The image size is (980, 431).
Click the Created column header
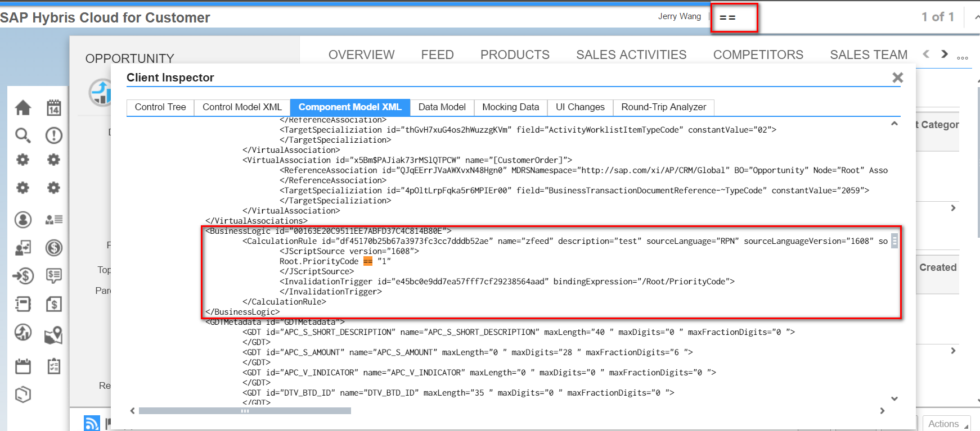tap(938, 267)
